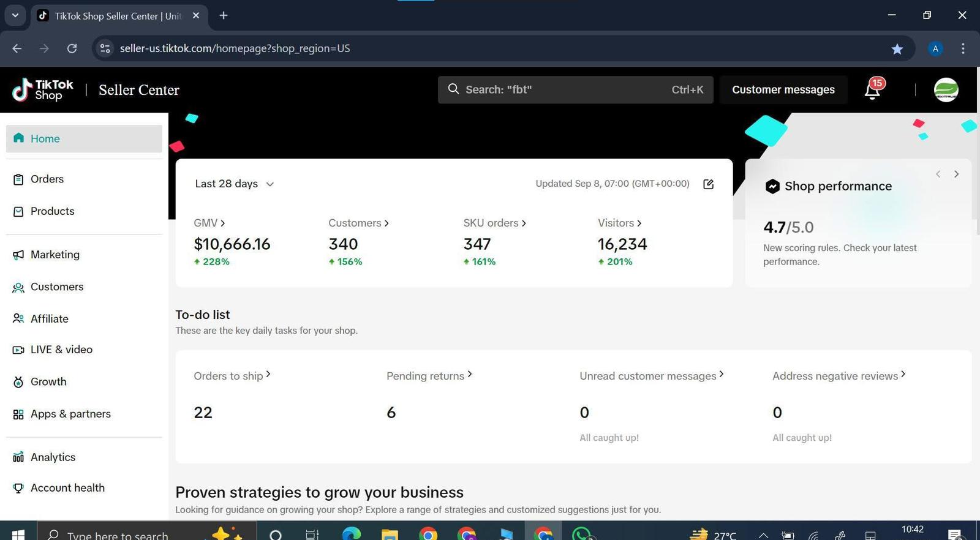Click the Shop performance previous arrow
The image size is (980, 540).
938,174
